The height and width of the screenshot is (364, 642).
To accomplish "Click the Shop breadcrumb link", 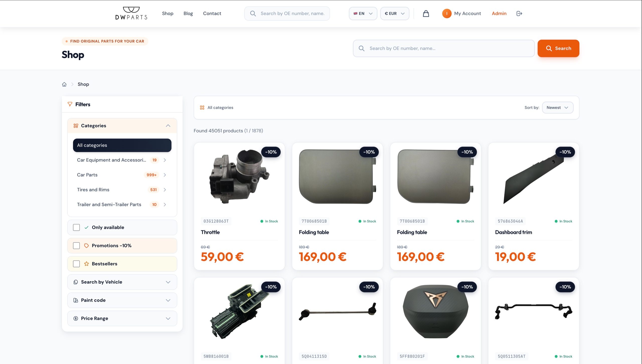I will point(83,84).
